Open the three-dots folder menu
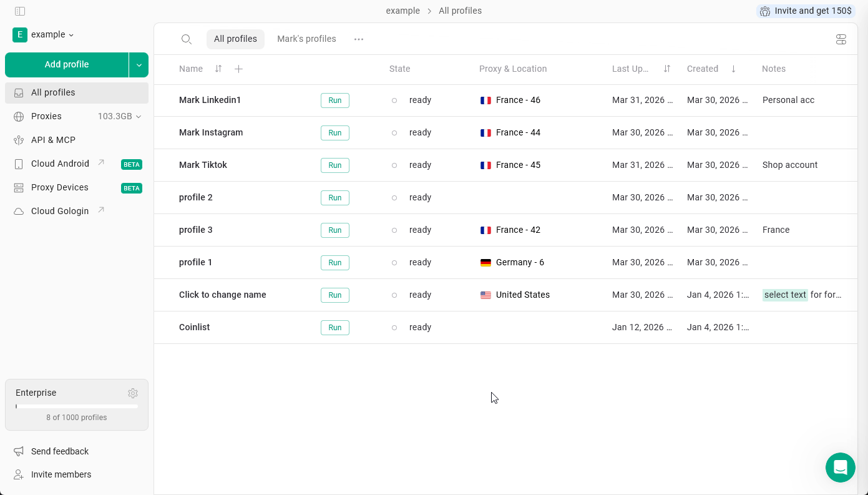The width and height of the screenshot is (868, 495). [359, 39]
